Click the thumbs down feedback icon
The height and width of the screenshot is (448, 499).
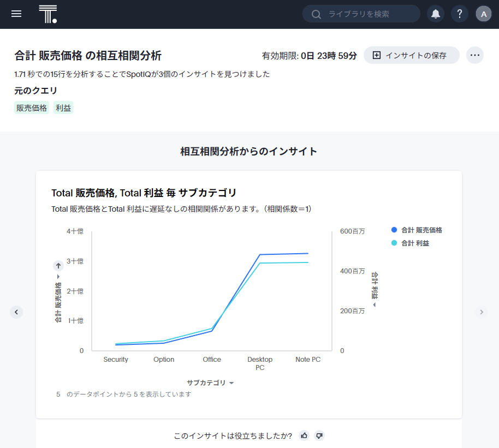(x=320, y=435)
